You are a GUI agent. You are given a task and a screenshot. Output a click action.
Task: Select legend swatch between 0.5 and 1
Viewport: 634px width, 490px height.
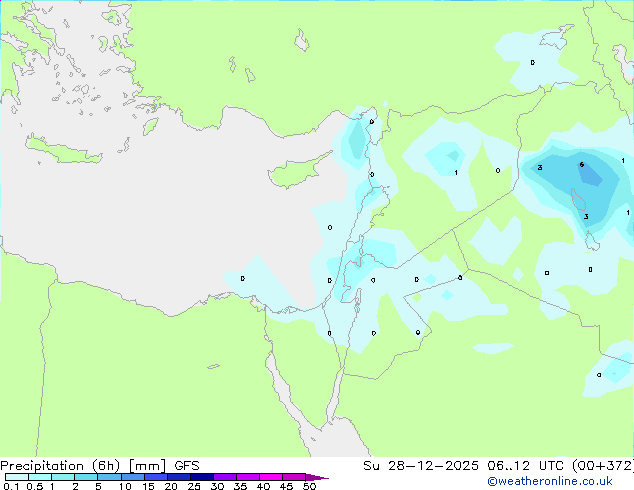[40, 477]
